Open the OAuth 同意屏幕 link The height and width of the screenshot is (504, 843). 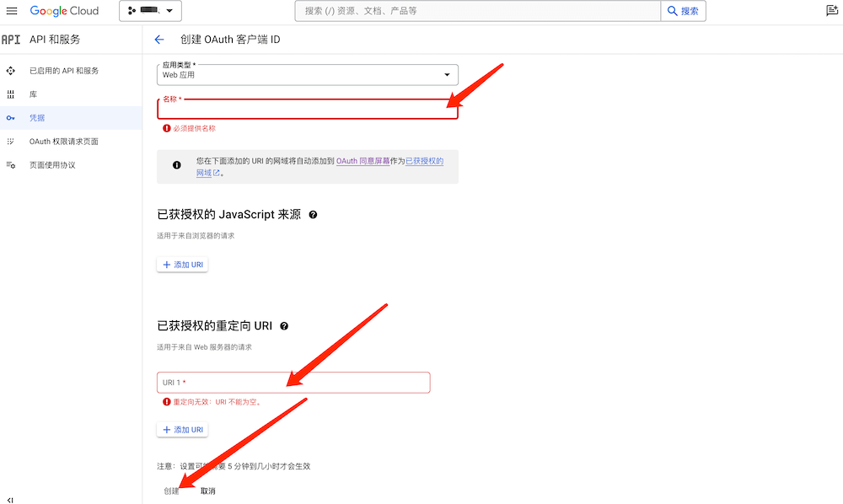tap(362, 160)
